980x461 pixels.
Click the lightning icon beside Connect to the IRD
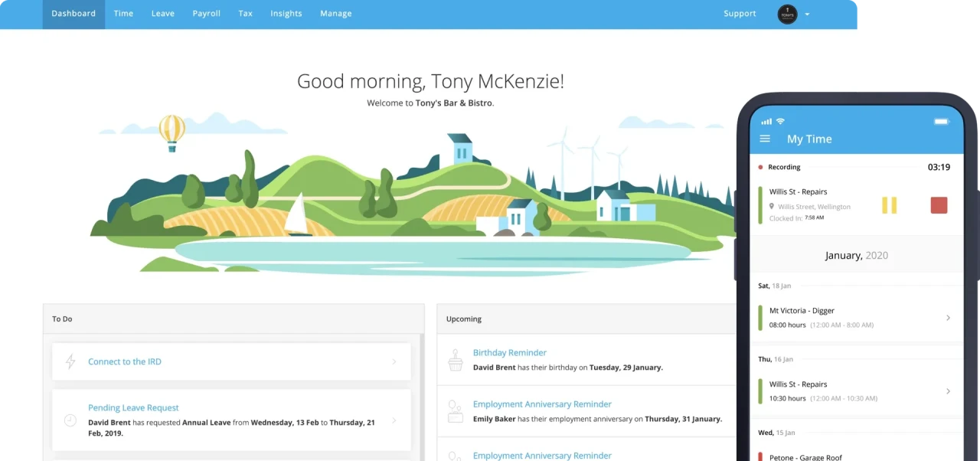point(70,361)
